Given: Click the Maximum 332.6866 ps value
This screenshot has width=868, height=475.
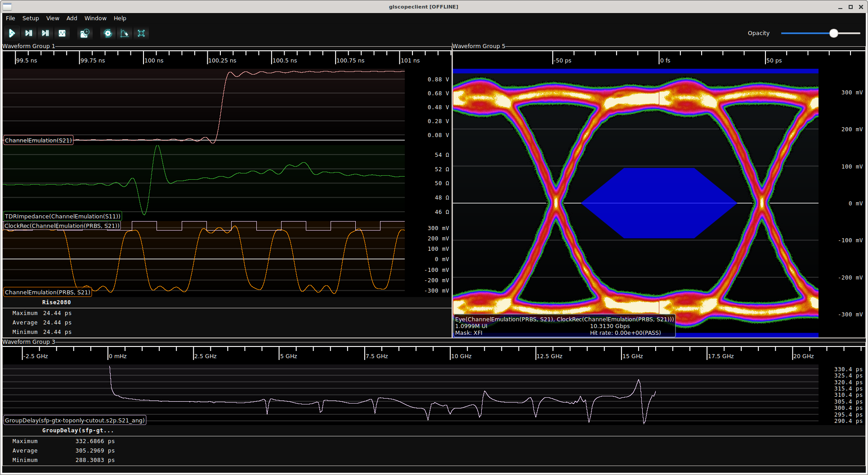Looking at the screenshot, I should tap(95, 441).
